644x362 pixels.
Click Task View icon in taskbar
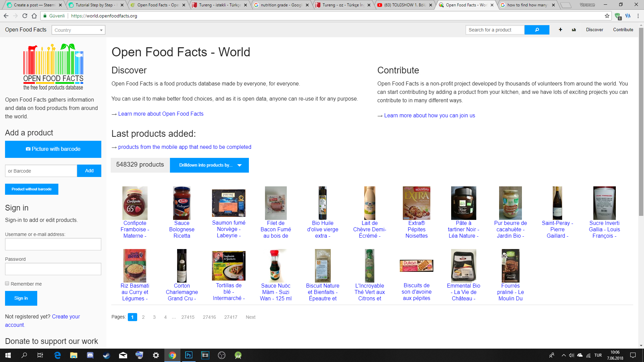40,355
